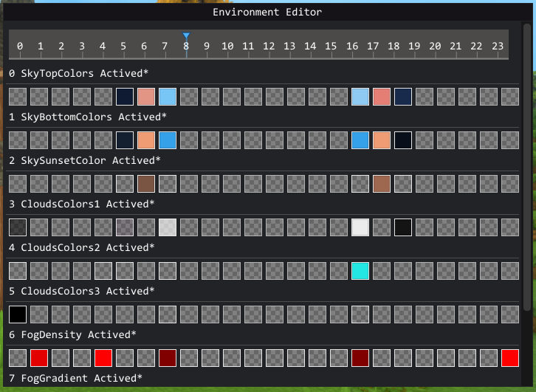Choose the black CloudsColors1 swatch at hour 18

coord(403,227)
